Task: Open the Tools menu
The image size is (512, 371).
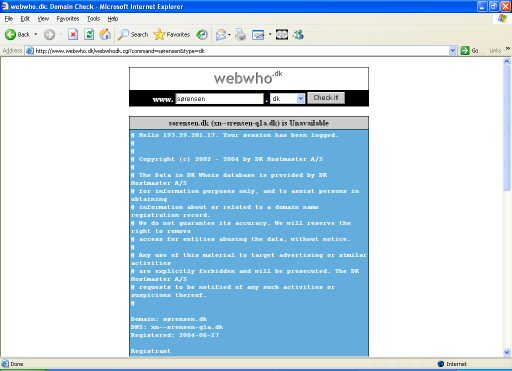Action: coord(93,19)
